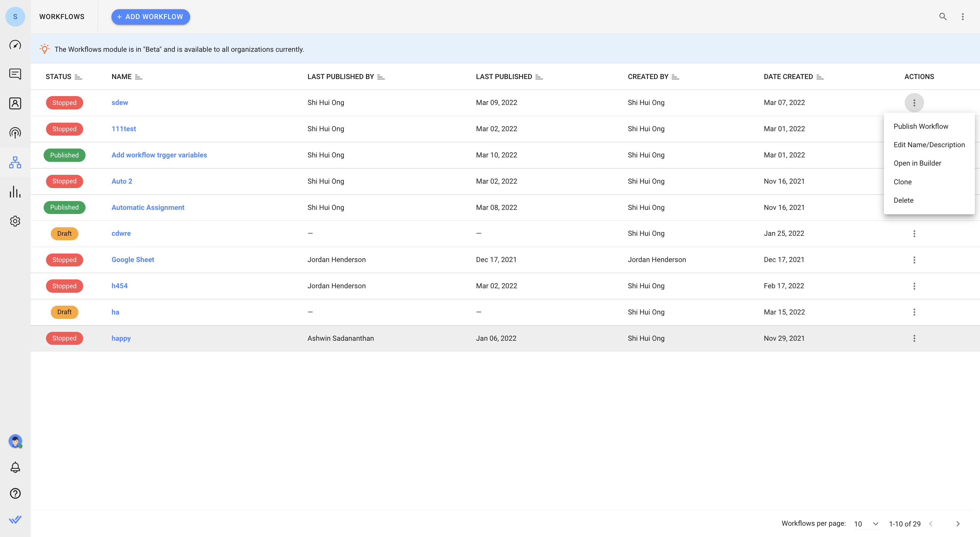Click notifications bell icon in sidebar
Image resolution: width=980 pixels, height=537 pixels.
15,467
